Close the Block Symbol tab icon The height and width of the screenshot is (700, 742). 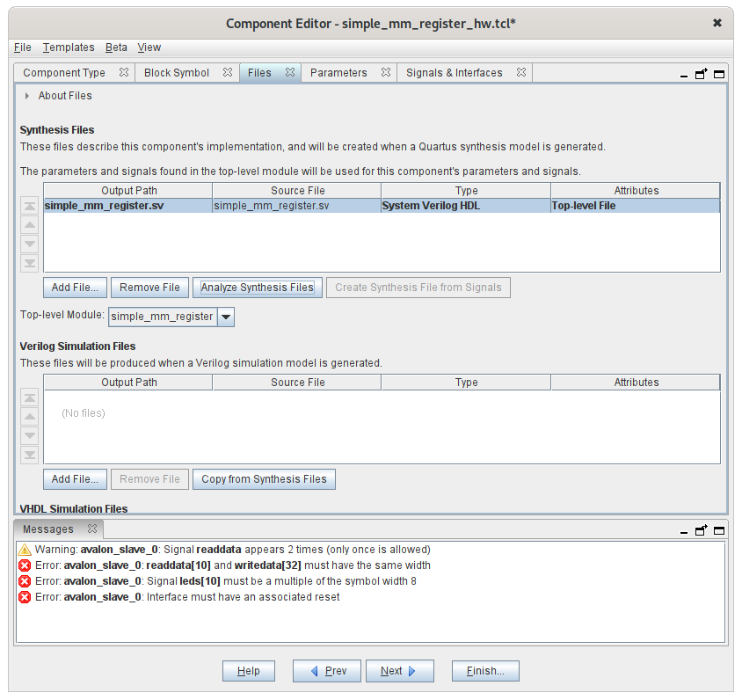[x=228, y=73]
